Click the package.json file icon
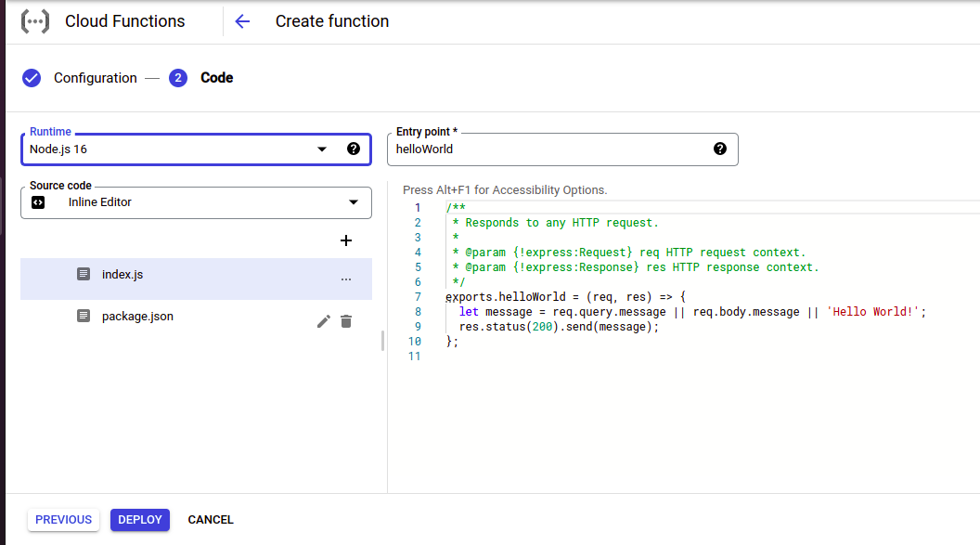Viewport: 980px width, 545px height. 84,316
